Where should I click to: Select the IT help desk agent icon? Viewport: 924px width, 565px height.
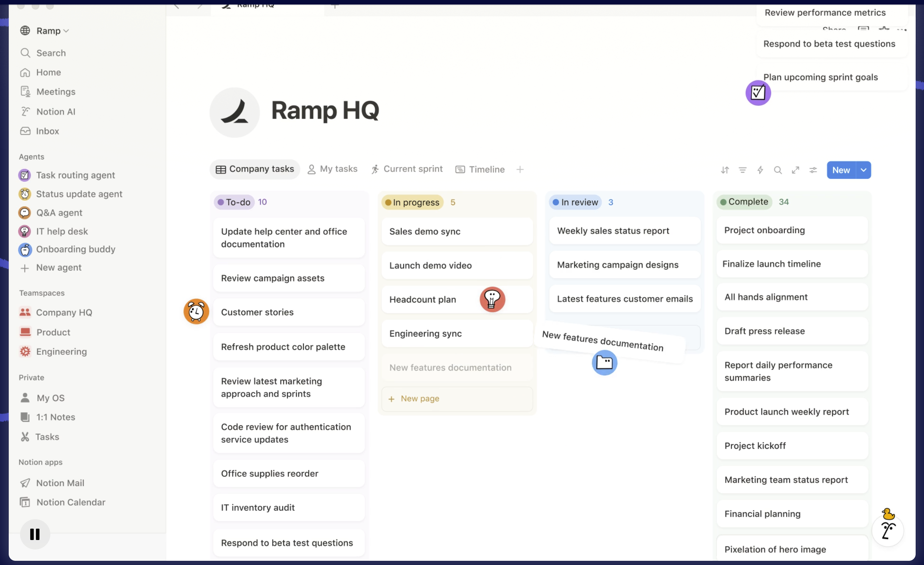tap(25, 231)
